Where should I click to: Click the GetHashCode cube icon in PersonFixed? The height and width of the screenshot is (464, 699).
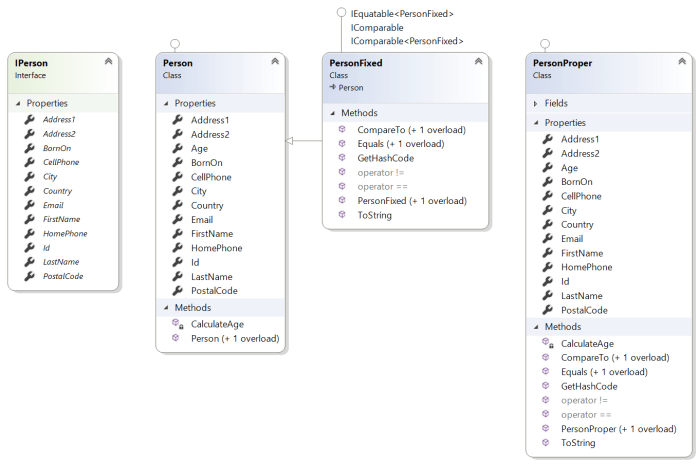pyautogui.click(x=342, y=158)
